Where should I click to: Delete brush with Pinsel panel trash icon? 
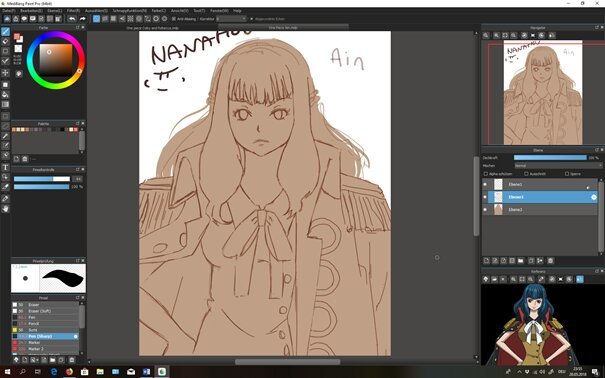click(71, 360)
